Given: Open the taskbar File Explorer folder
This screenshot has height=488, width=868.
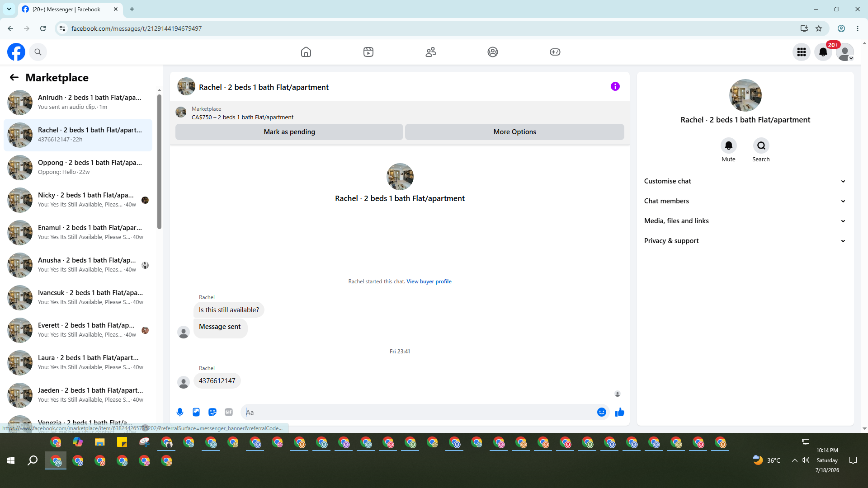Looking at the screenshot, I should coord(99,442).
